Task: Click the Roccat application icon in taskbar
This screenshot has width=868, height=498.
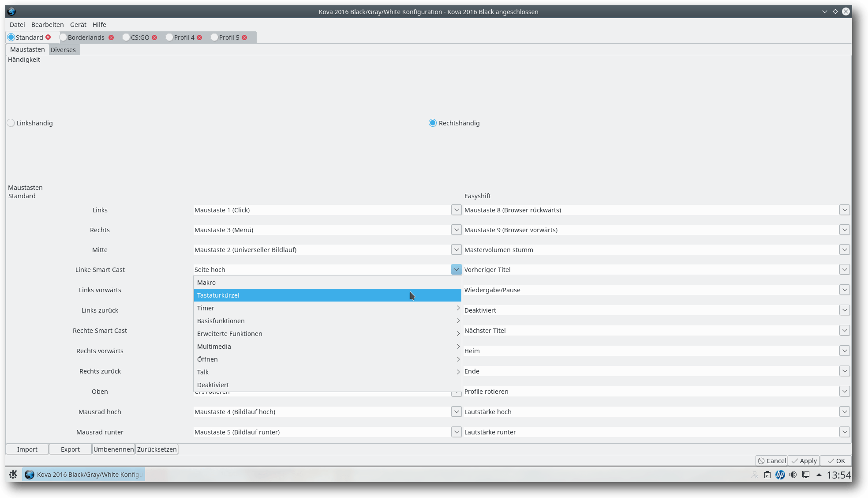Action: coord(29,474)
